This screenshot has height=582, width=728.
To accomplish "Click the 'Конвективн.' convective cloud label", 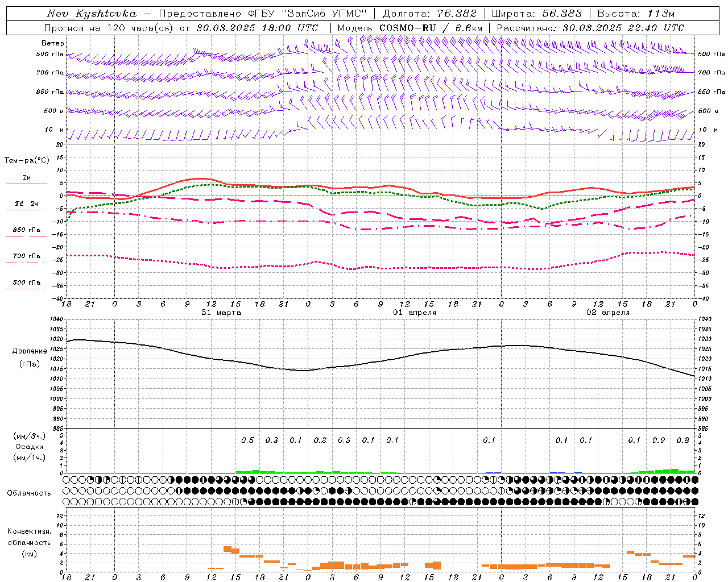I will (x=29, y=531).
